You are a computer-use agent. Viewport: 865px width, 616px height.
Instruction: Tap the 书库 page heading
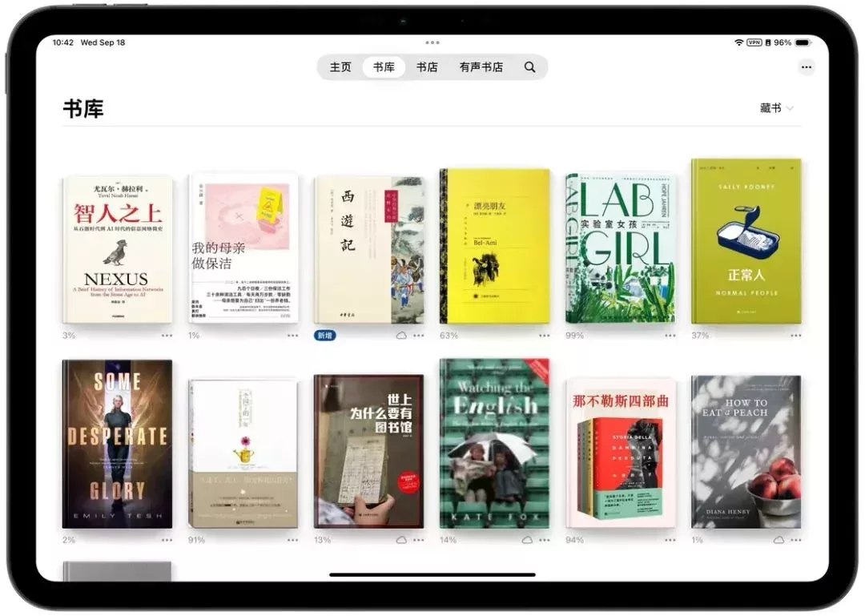(83, 109)
